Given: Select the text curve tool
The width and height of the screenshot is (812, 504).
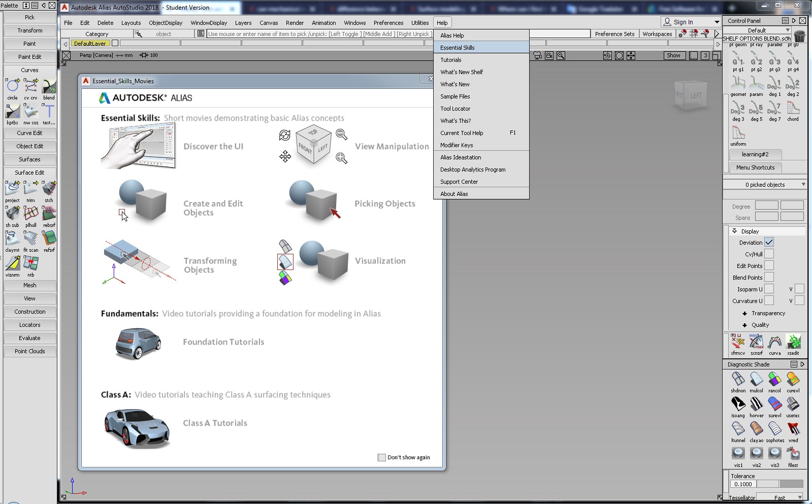Looking at the screenshot, I should [49, 111].
